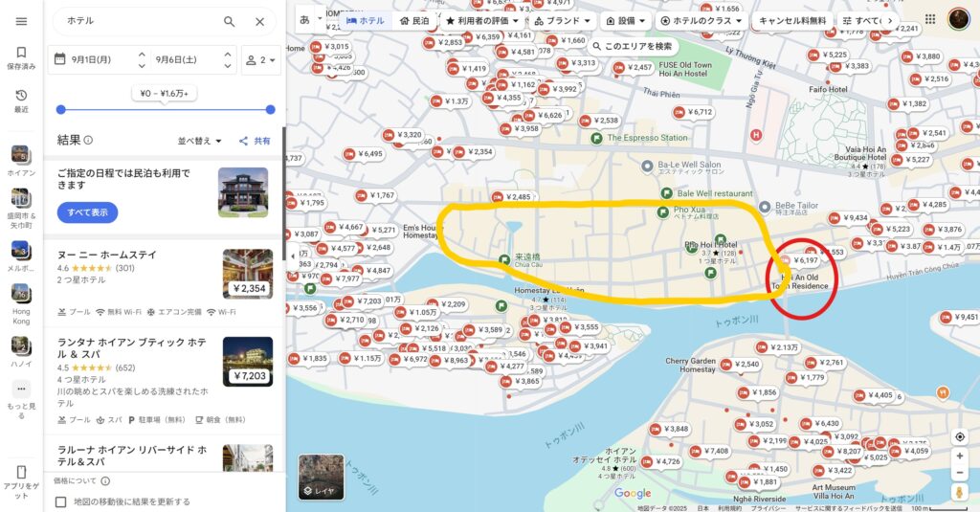
Task: Open the guests count dropdown
Action: [x=260, y=60]
